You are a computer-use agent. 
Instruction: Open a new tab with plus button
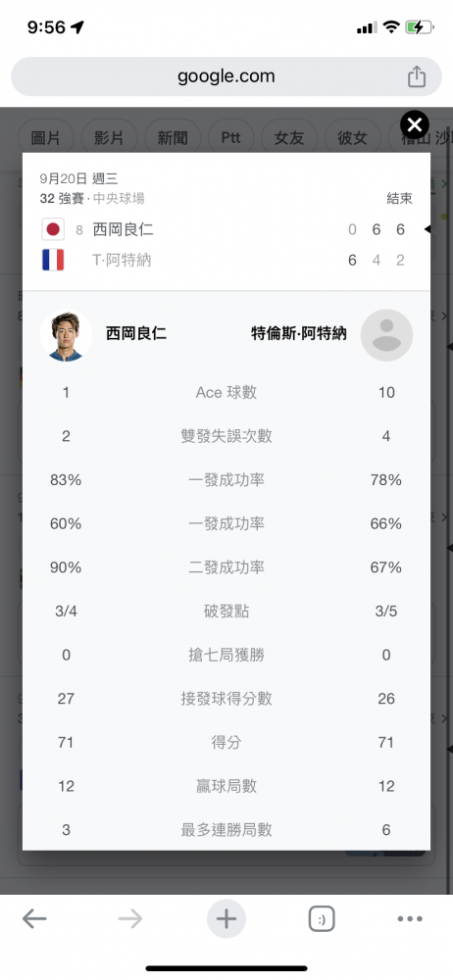[x=226, y=919]
